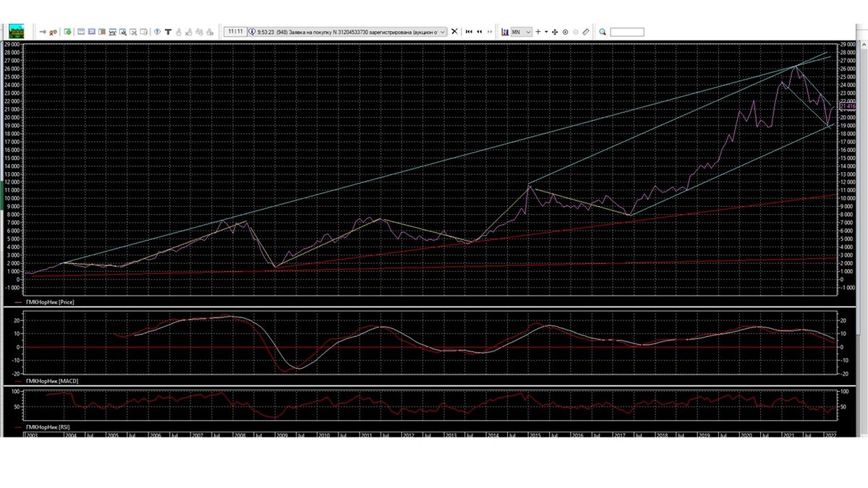The image size is (868, 488).
Task: Click the message info icon beside the 9:53:23 text
Action: click(x=252, y=32)
